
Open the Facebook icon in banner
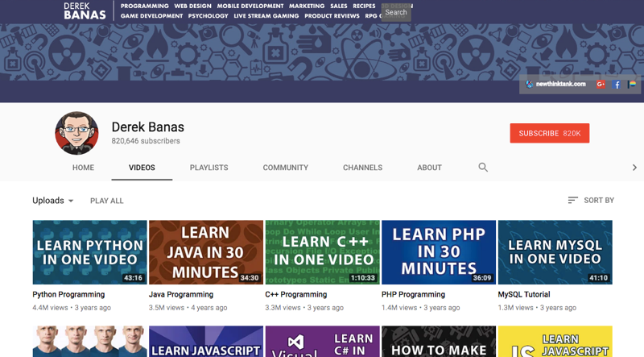(x=616, y=85)
